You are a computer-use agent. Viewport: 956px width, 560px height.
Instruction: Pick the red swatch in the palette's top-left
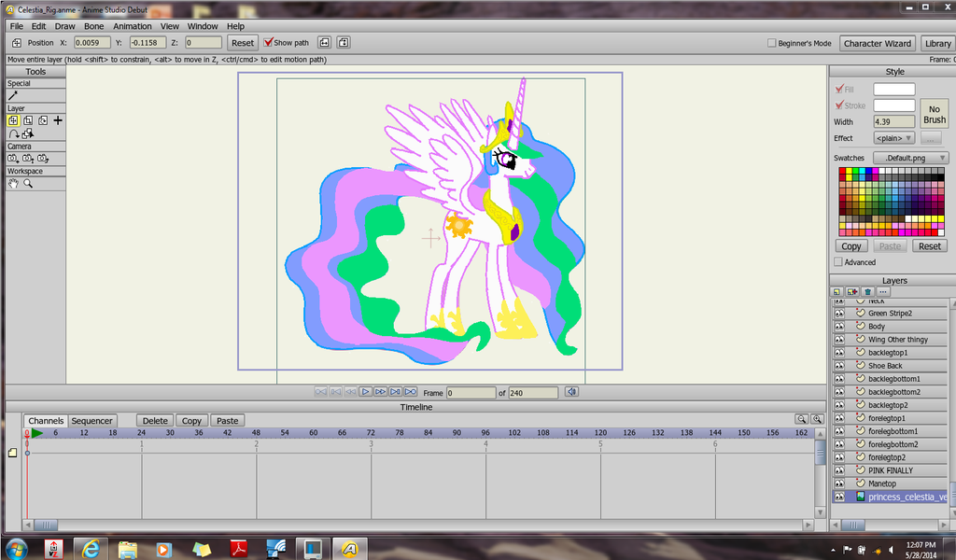842,171
